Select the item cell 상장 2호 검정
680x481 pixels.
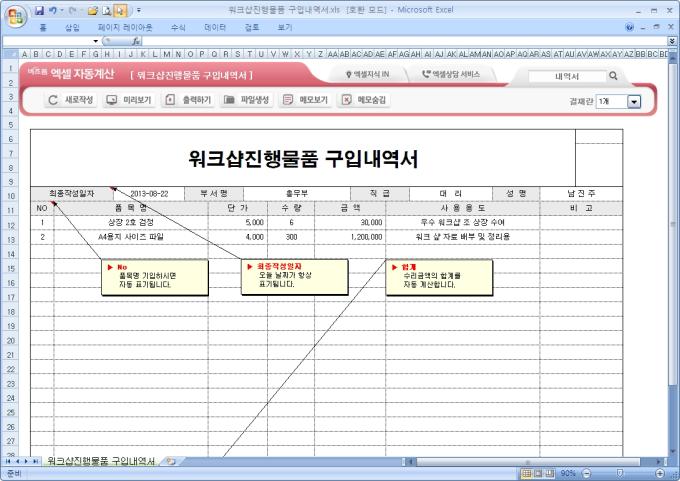[x=131, y=223]
